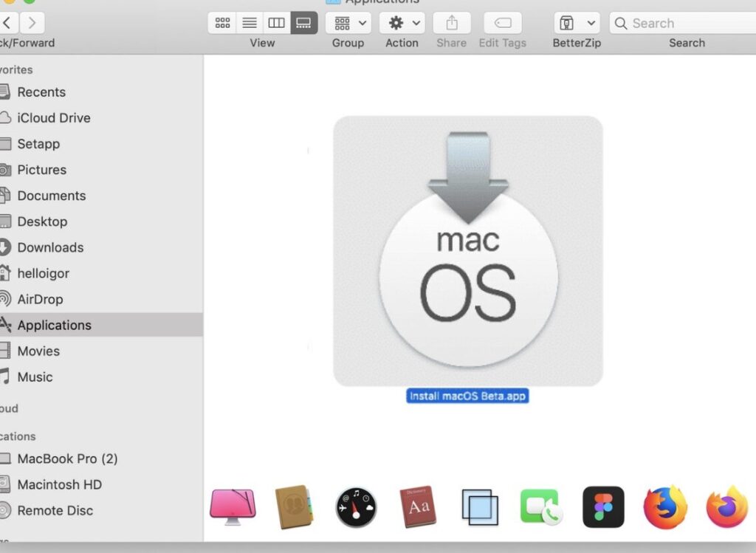756x553 pixels.
Task: Click in the Search field
Action: [684, 23]
